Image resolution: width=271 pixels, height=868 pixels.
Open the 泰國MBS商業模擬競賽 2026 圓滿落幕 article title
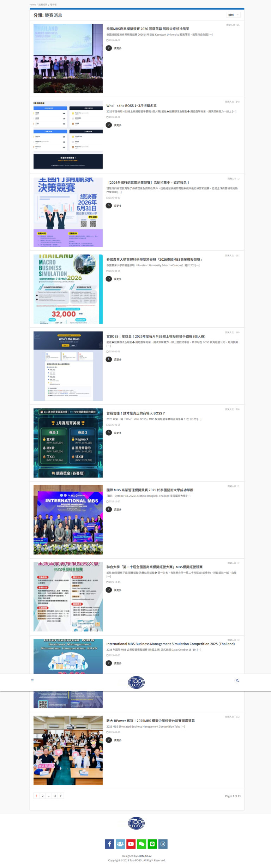(x=147, y=29)
